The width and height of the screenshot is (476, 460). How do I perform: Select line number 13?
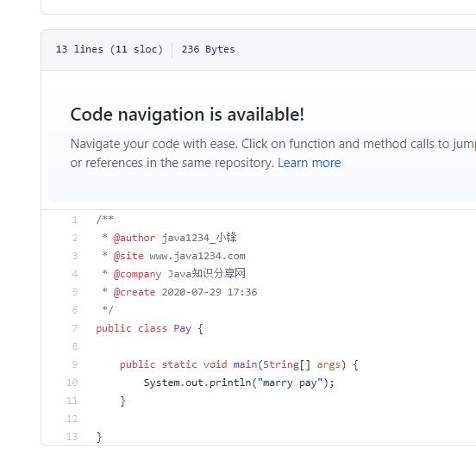coord(72,437)
